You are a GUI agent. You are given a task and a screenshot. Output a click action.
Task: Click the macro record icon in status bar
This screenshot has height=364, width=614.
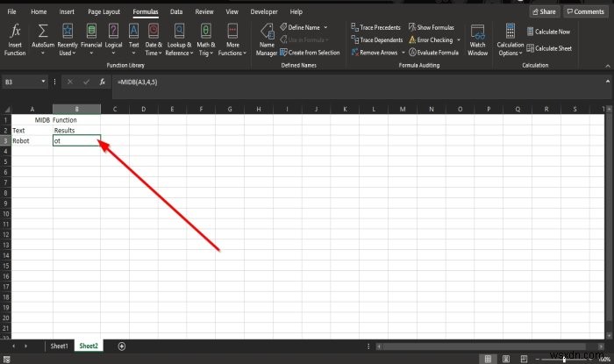[x=6, y=360]
